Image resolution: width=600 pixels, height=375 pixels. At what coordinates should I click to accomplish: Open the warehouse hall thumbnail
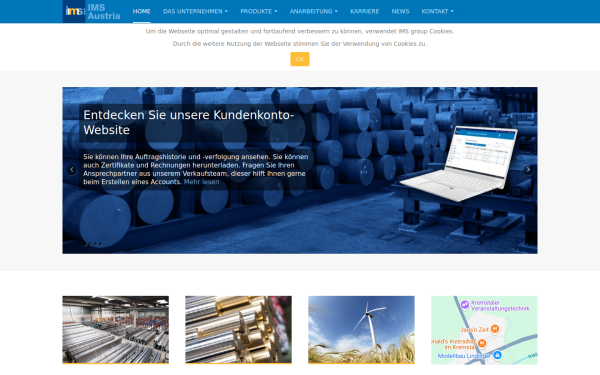click(116, 329)
